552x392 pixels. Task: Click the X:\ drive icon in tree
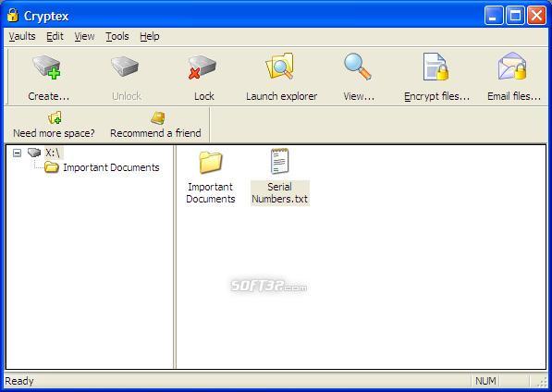click(x=34, y=153)
